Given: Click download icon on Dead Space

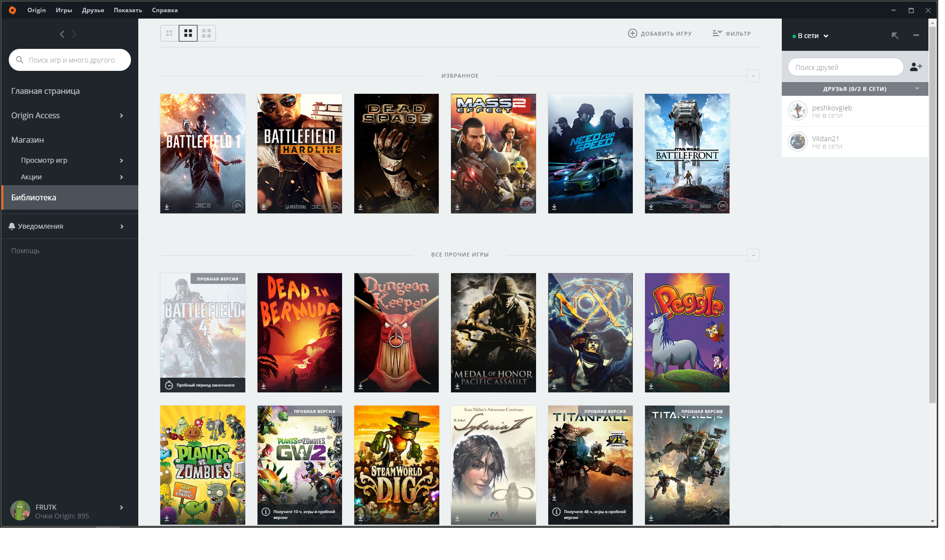Looking at the screenshot, I should tap(361, 207).
